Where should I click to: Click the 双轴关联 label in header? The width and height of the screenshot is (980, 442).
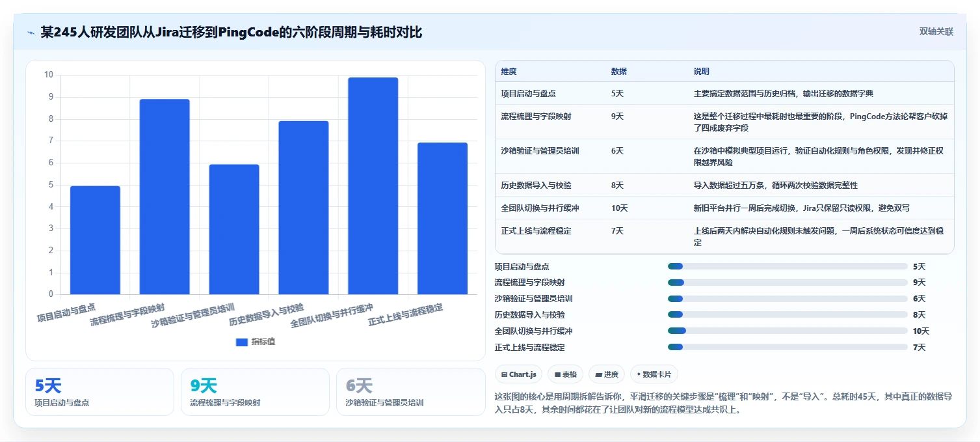click(936, 32)
